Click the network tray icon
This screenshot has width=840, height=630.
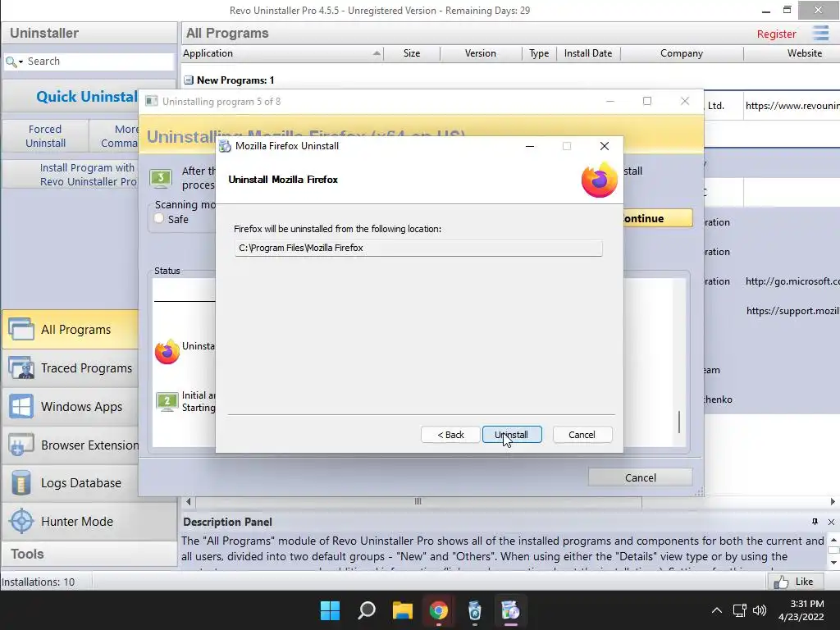pyautogui.click(x=740, y=610)
